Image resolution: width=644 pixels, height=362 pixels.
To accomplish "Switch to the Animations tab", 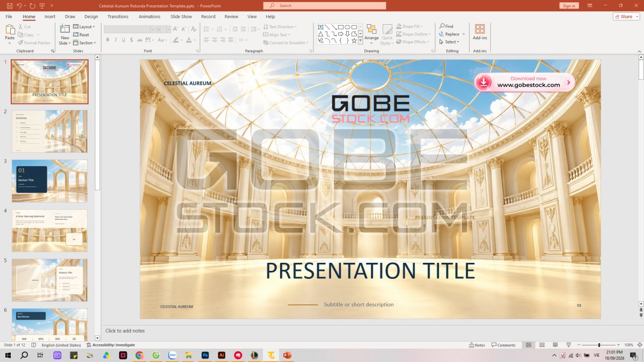I will click(x=150, y=17).
